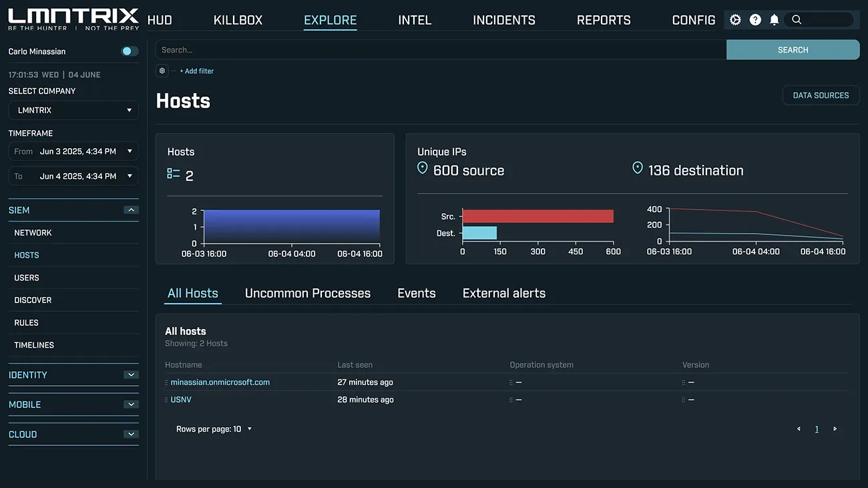Click drag handle beside minassian.onmicrosoft.com

tap(166, 383)
